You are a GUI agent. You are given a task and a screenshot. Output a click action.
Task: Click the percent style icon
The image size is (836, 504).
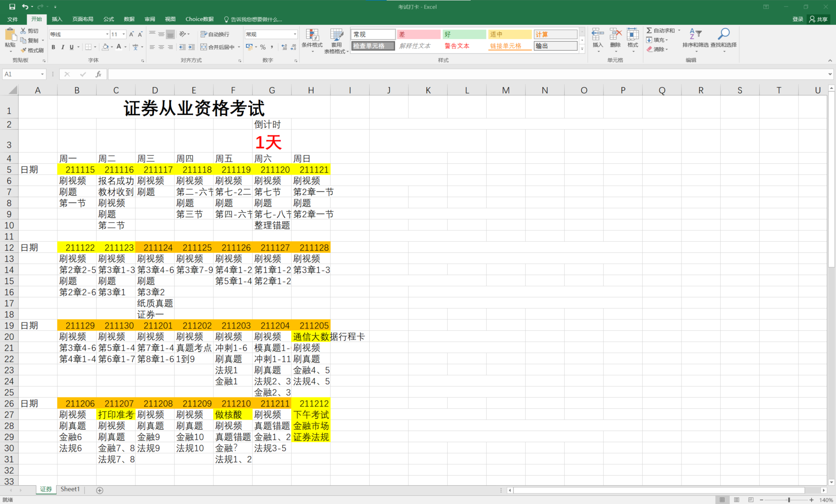(263, 47)
